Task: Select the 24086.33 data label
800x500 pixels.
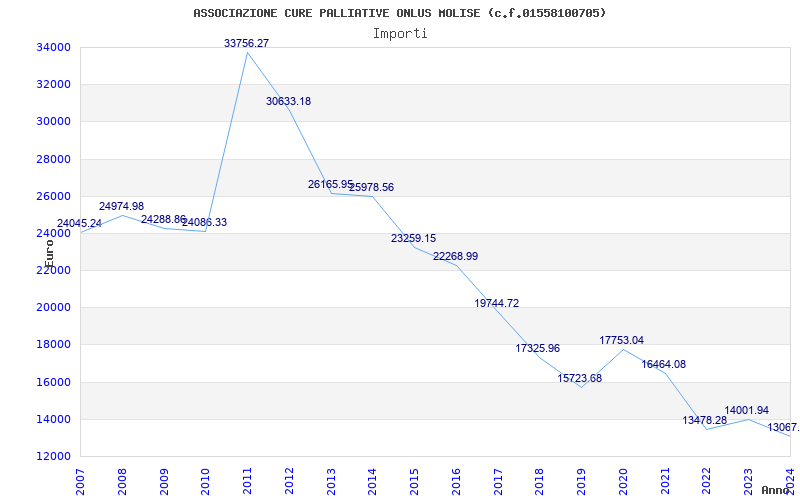Action: tap(205, 223)
